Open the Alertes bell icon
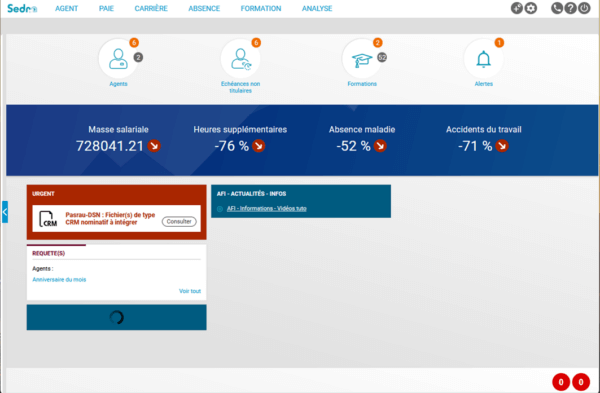The height and width of the screenshot is (393, 600). 483,59
